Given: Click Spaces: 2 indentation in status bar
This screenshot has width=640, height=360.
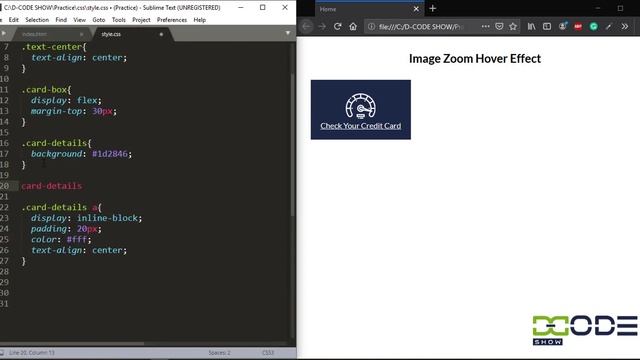Looking at the screenshot, I should (219, 353).
